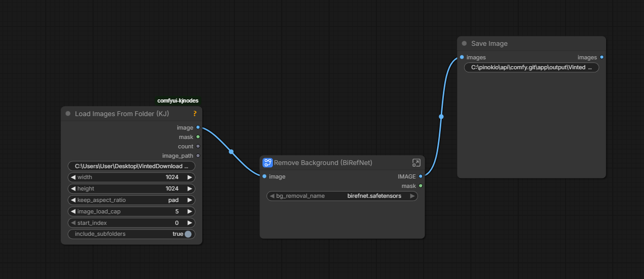This screenshot has height=279, width=644.
Task: Click IMAGE output port on Remove Background node
Action: point(420,176)
